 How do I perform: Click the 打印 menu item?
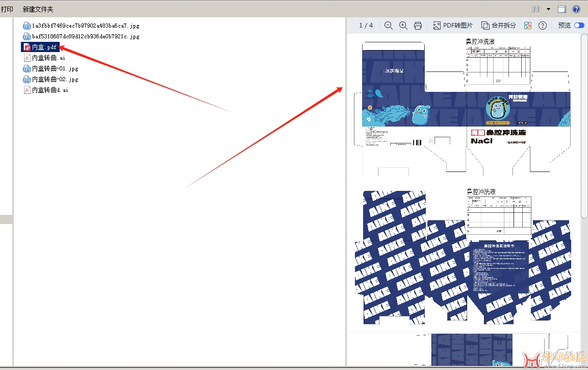click(x=7, y=9)
